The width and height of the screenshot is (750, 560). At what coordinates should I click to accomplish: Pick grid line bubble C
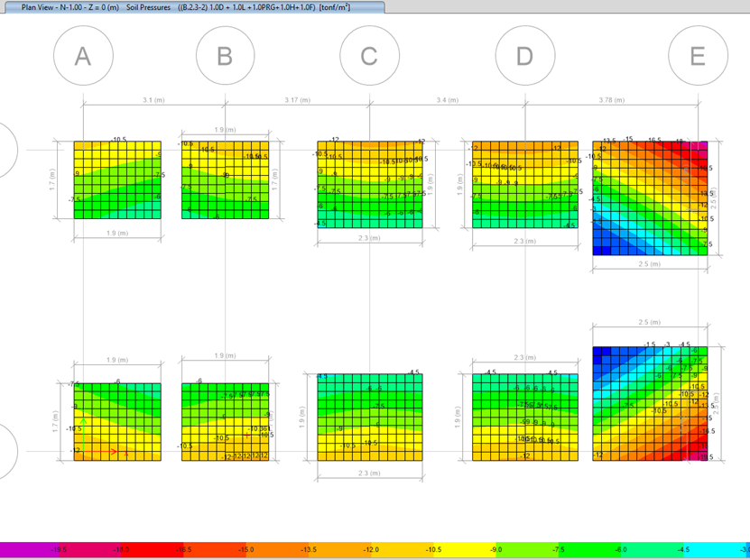368,56
